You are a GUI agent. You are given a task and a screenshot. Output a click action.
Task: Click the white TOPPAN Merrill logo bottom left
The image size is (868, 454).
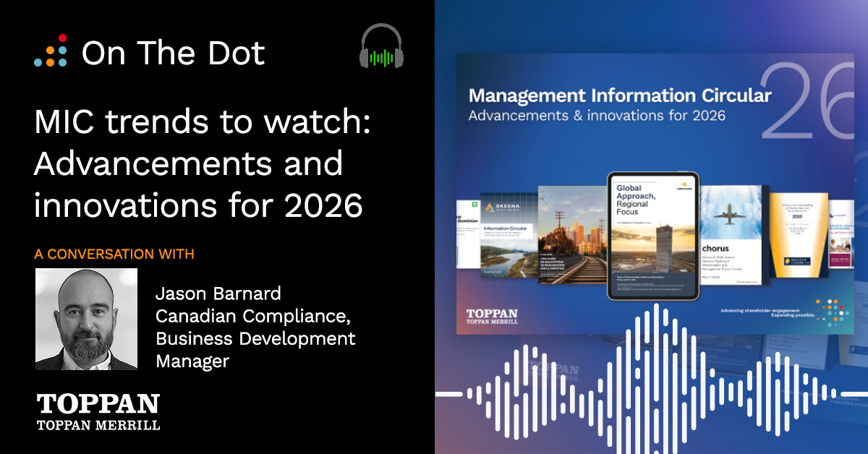click(98, 412)
